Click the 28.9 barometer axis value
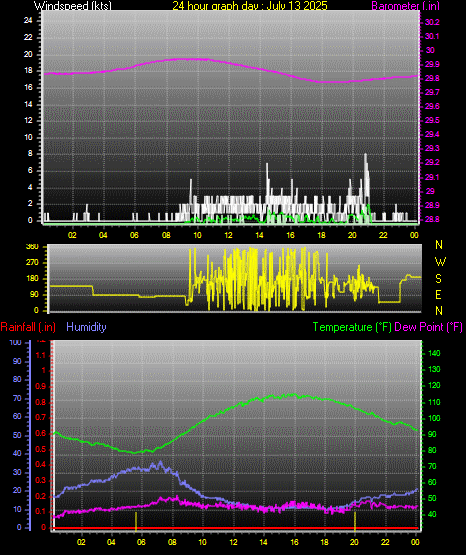 [432, 205]
